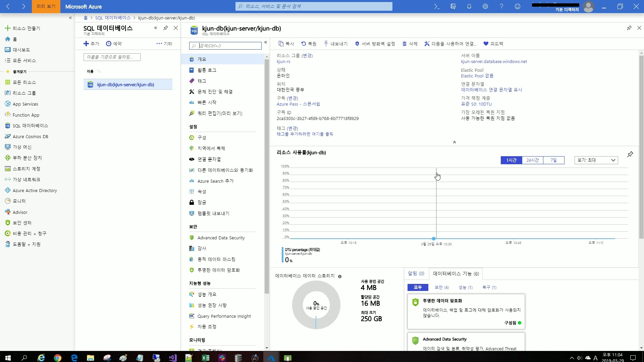Open the 보기: 최대 dropdown

tap(596, 160)
